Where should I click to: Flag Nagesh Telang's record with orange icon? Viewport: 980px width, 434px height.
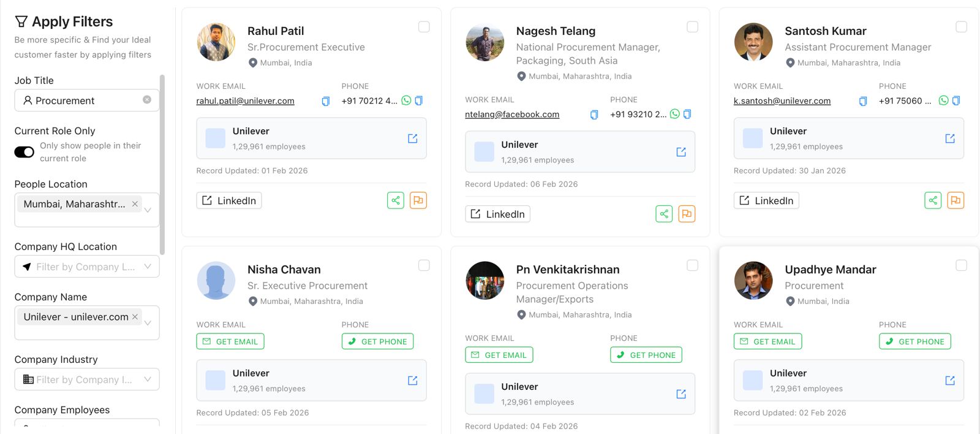pos(687,214)
